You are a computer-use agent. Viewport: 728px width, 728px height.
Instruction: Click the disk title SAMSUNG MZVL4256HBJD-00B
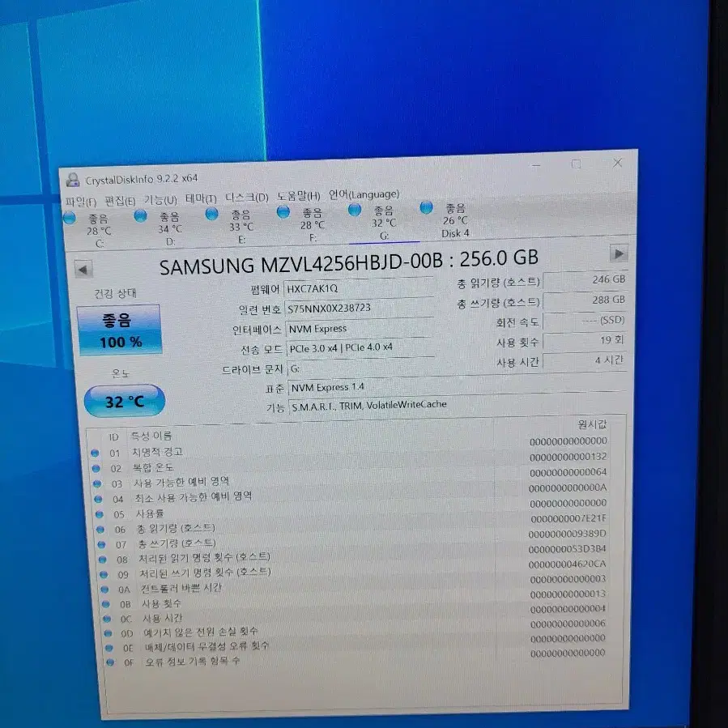tap(301, 264)
